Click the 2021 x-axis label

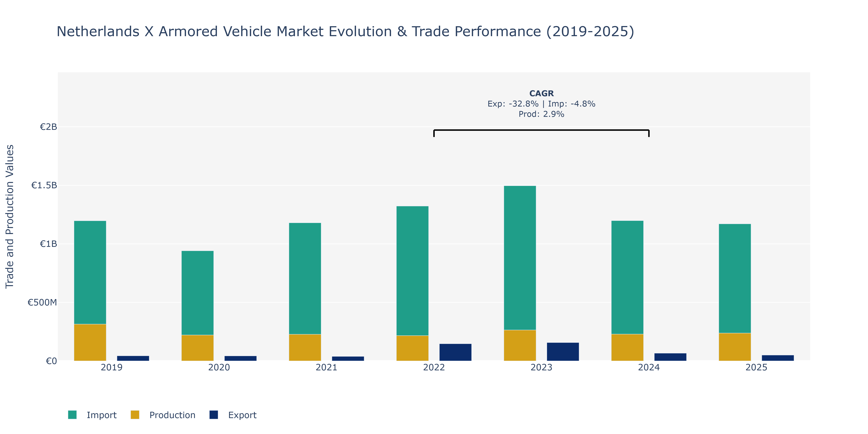(x=327, y=367)
